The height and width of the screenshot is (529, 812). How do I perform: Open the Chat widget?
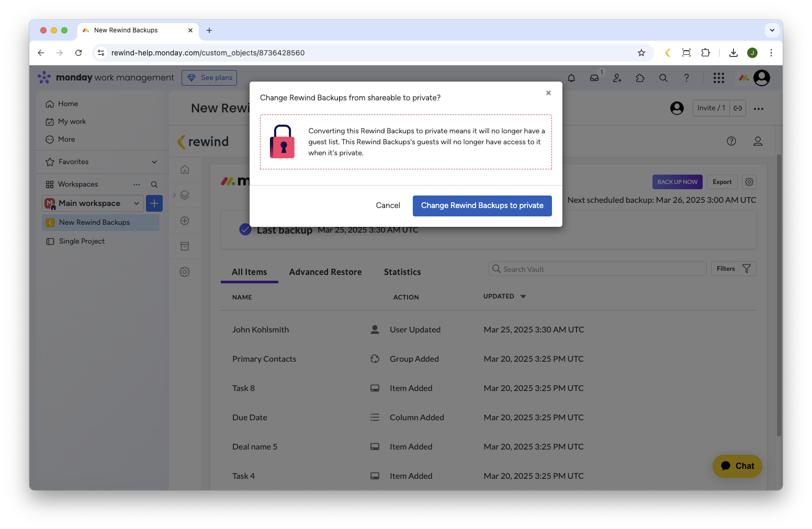pos(737,466)
